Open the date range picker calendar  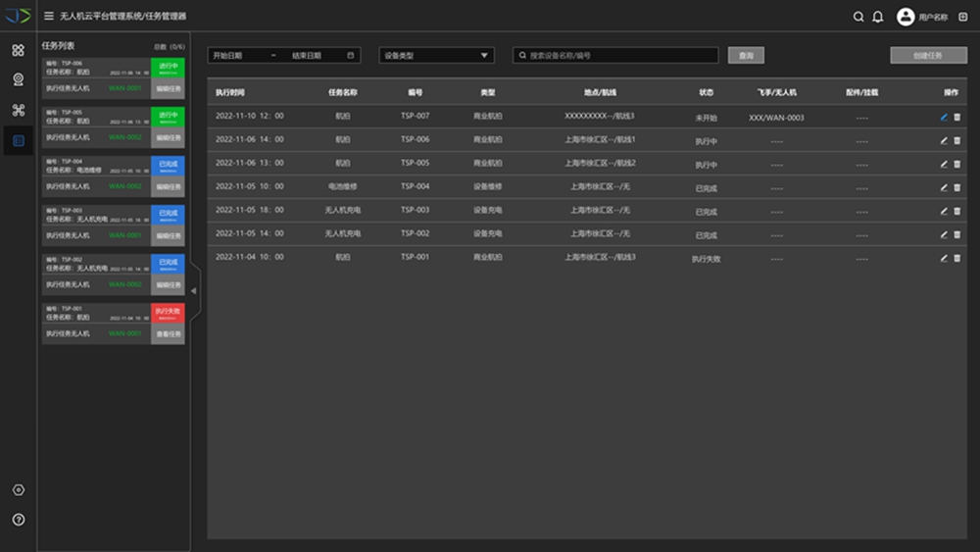point(351,56)
